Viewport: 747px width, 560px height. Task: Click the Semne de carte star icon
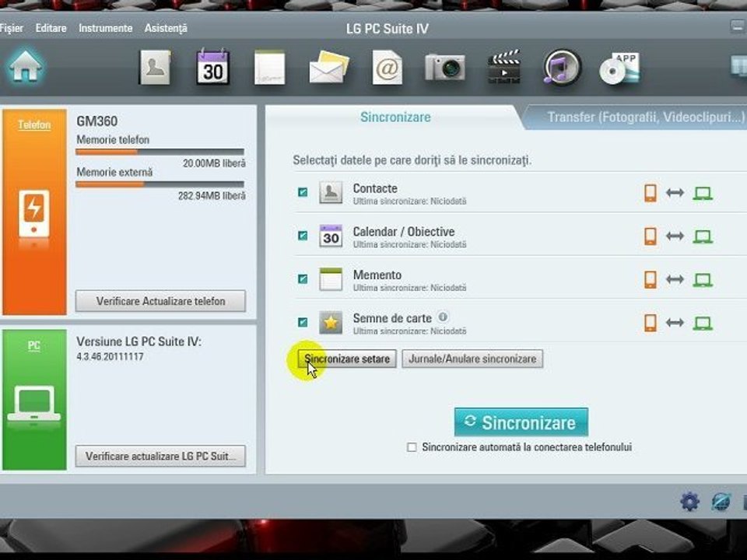[x=331, y=322]
